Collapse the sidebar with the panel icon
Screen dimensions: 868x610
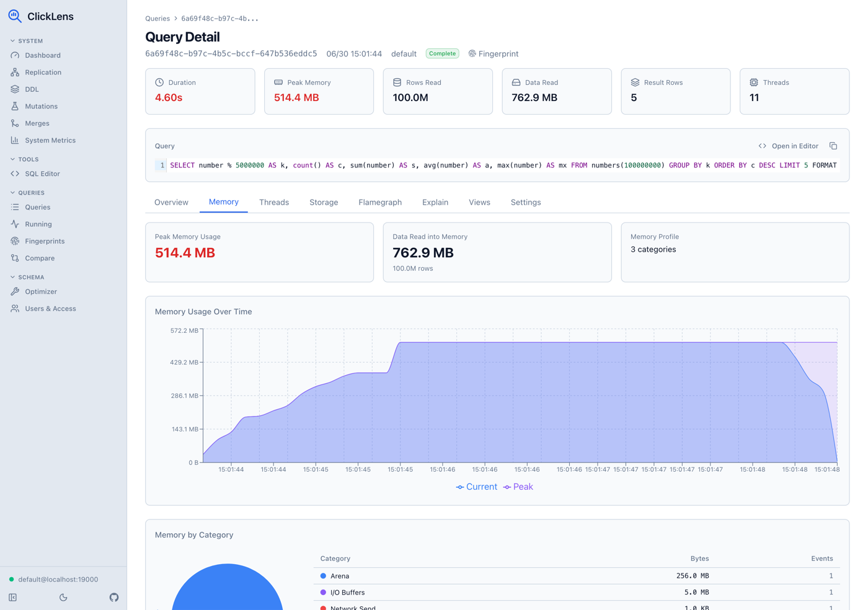[x=12, y=598]
